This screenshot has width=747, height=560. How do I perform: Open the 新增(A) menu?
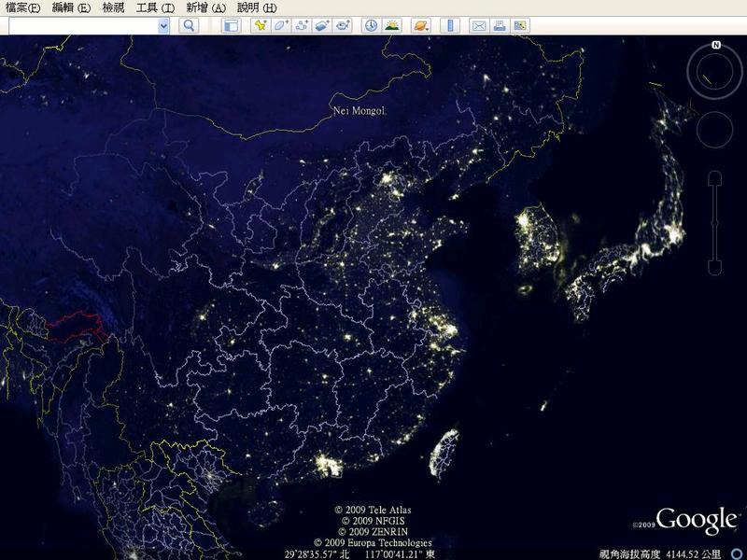(x=205, y=7)
